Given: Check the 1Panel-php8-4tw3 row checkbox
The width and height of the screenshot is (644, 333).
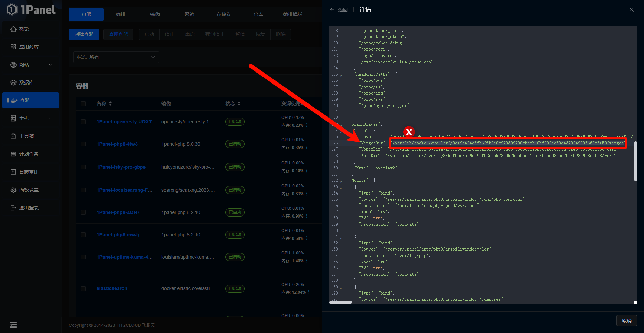Looking at the screenshot, I should pos(83,144).
